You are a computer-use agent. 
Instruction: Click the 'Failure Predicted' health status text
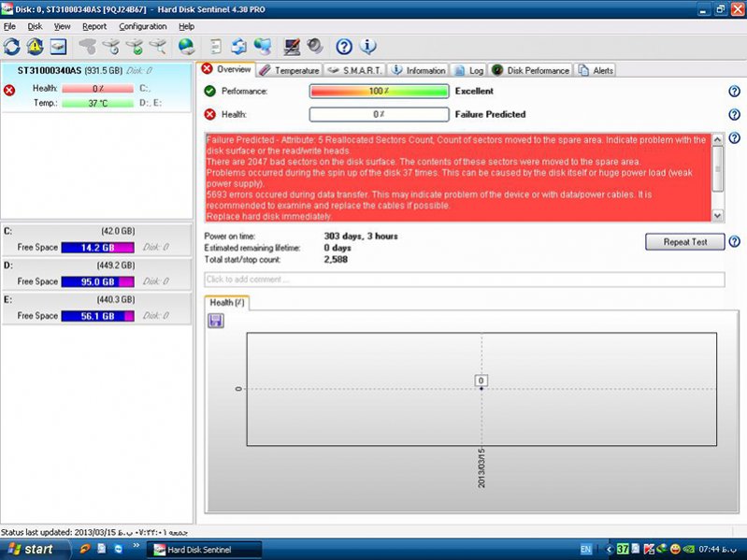[490, 114]
